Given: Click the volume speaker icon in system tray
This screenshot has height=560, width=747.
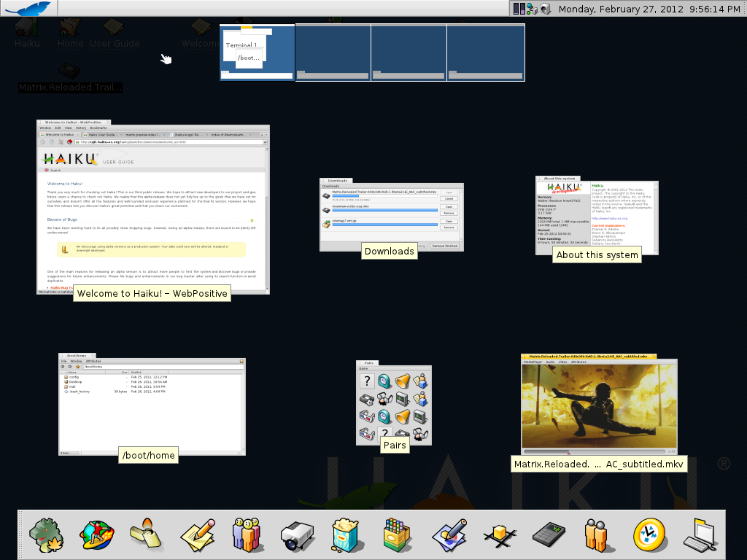Looking at the screenshot, I should coord(545,9).
